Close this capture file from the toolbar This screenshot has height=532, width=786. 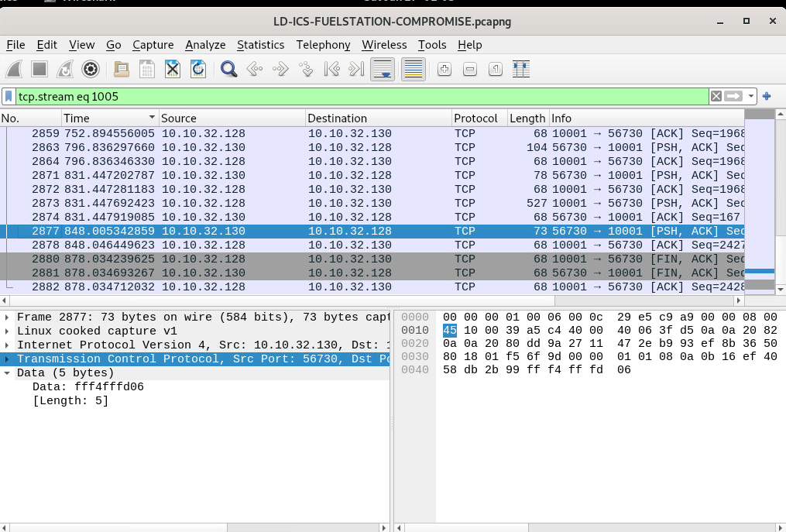click(173, 70)
